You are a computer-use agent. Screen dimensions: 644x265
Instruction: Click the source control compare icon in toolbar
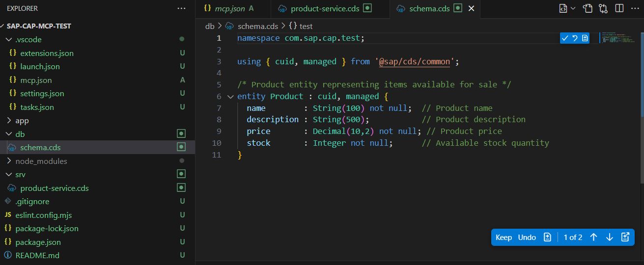point(603,8)
